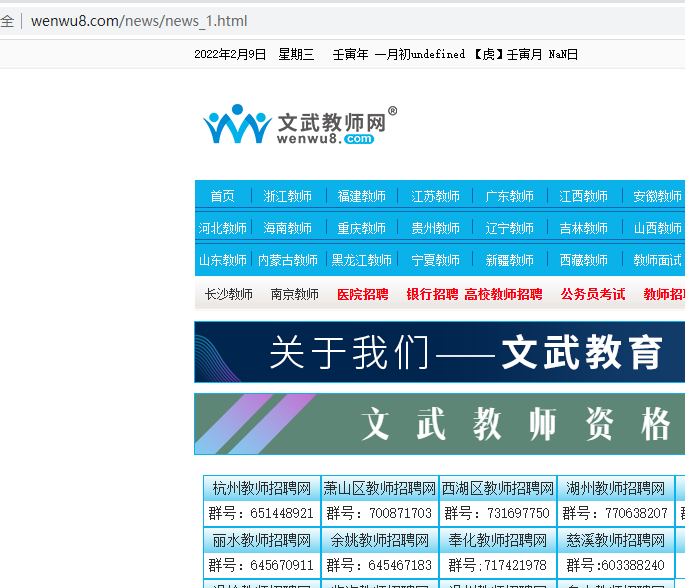The height and width of the screenshot is (588, 685).
Task: Open the 贵州教师 navigation item
Action: [x=436, y=228]
